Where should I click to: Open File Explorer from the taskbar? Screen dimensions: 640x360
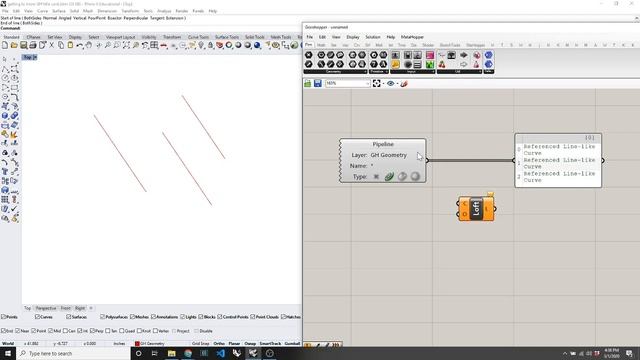pos(171,353)
